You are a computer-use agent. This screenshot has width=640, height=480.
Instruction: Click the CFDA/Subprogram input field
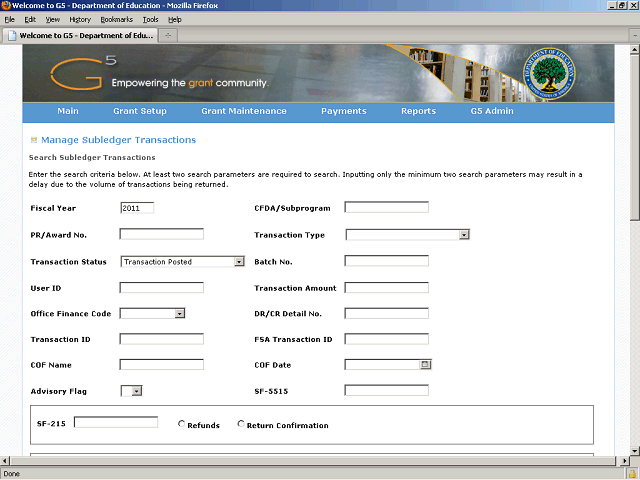(387, 207)
